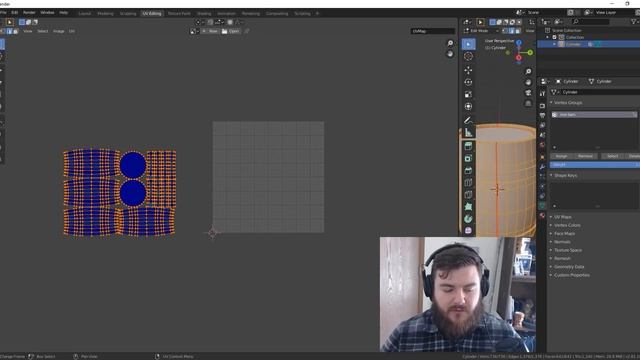640x360 pixels.
Task: Click the Assign vertex group button
Action: click(x=561, y=156)
